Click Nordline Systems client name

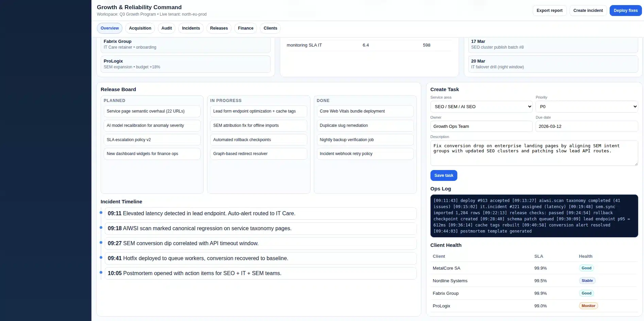pyautogui.click(x=450, y=281)
